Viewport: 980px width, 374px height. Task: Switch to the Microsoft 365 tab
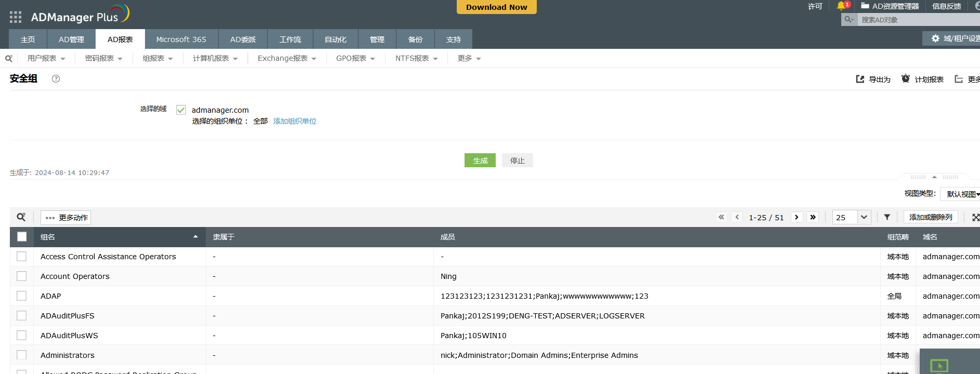[181, 39]
